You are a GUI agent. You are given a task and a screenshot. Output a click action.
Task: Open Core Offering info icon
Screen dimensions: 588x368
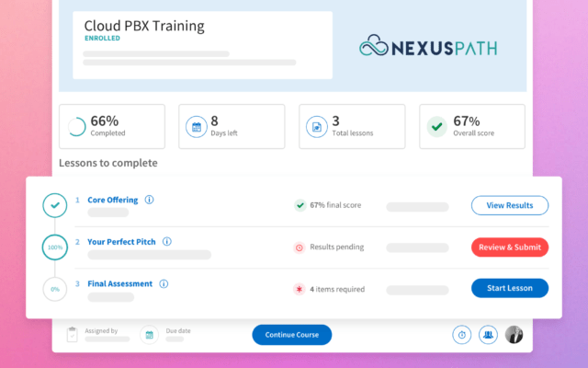tap(149, 200)
